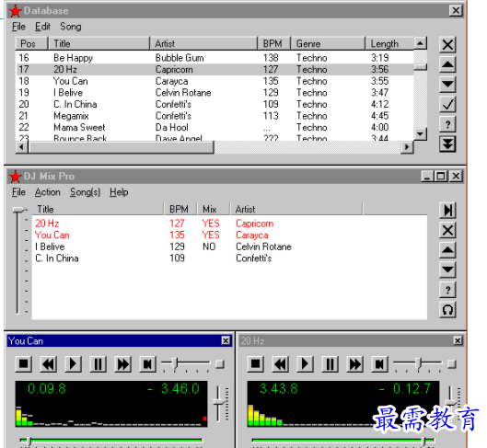The height and width of the screenshot is (448, 487).
Task: Sort Database list by BPM column header
Action: (274, 44)
